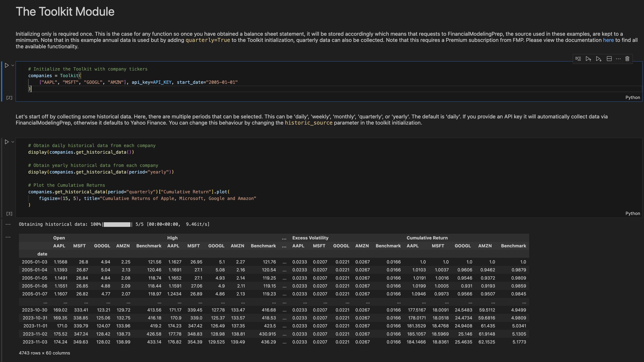Click the quarterly=True inline code

coord(208,40)
